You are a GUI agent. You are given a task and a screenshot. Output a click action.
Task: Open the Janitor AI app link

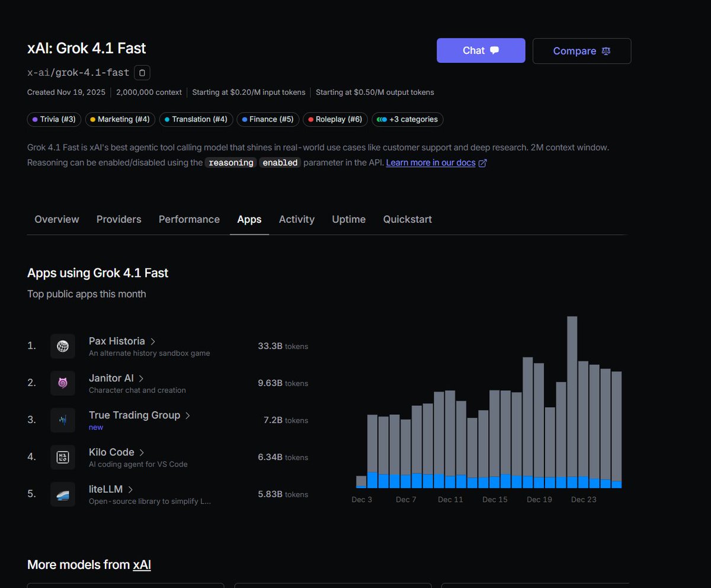pyautogui.click(x=116, y=378)
